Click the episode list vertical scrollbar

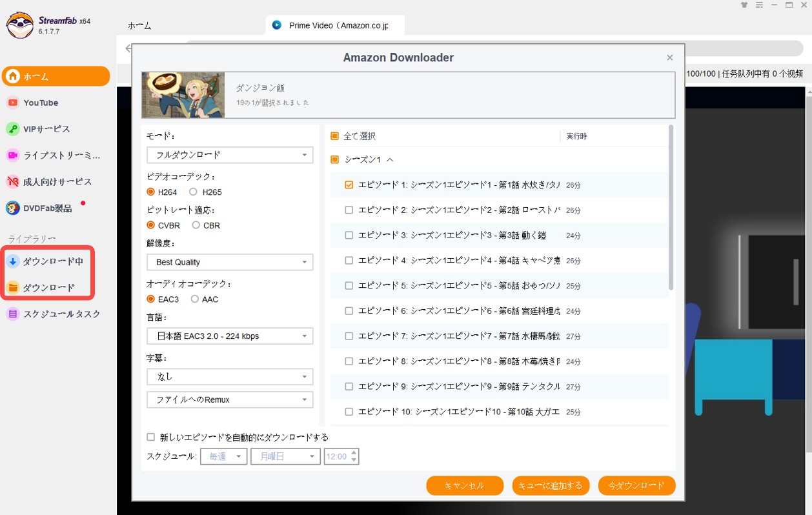click(671, 207)
